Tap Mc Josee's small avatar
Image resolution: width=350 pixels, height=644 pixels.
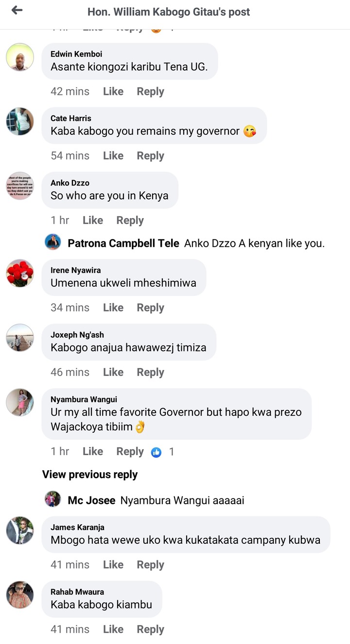[52, 499]
